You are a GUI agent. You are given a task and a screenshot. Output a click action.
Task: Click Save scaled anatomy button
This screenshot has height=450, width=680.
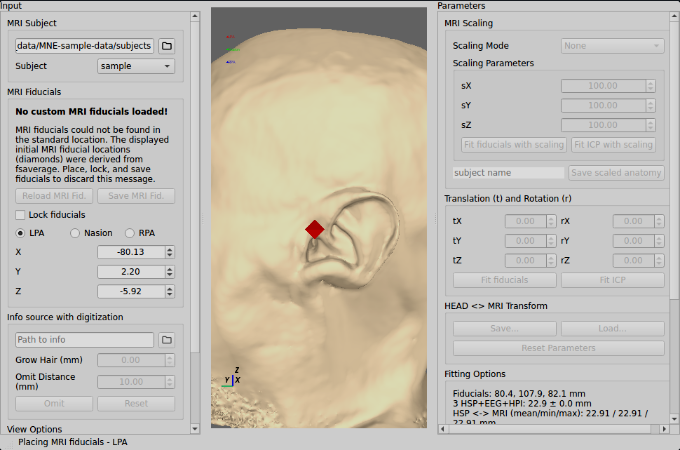tap(616, 173)
